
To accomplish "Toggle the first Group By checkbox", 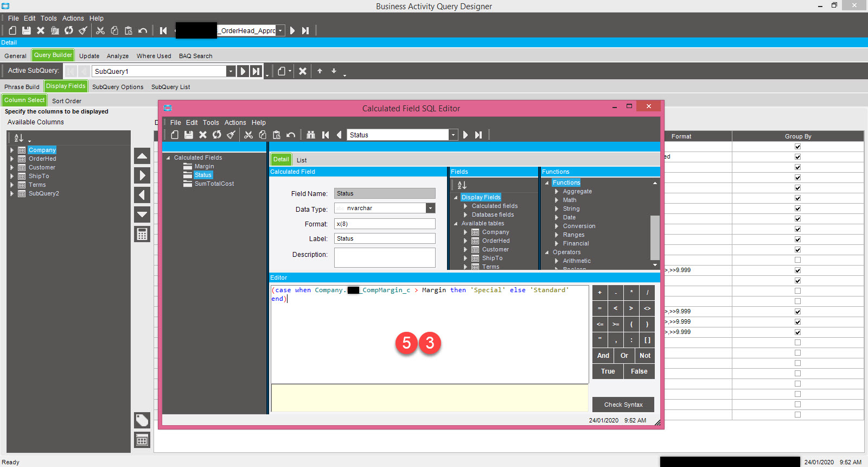I will point(797,147).
